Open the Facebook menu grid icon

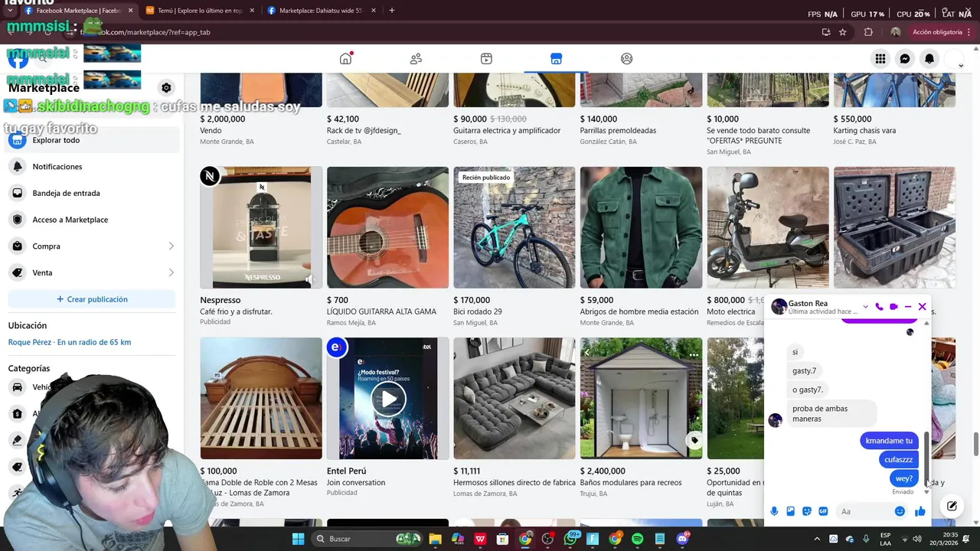(x=880, y=59)
